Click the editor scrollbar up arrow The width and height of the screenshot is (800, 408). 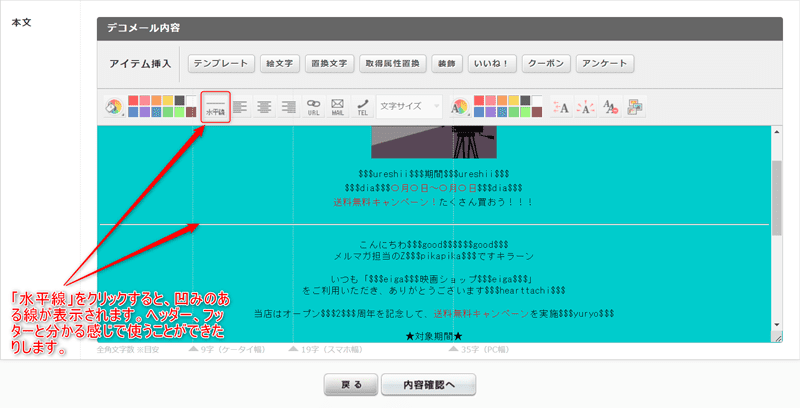tap(777, 132)
